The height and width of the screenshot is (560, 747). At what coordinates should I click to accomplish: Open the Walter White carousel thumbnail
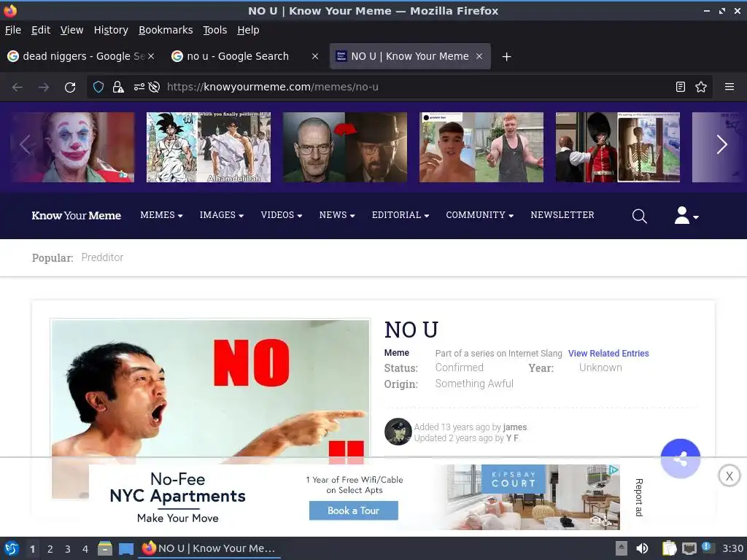[x=345, y=147]
